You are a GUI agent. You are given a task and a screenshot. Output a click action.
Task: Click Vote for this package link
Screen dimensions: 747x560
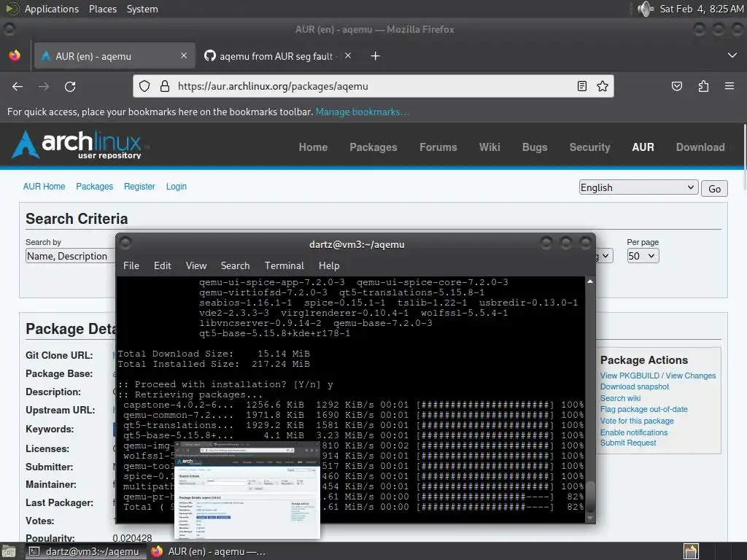click(637, 421)
